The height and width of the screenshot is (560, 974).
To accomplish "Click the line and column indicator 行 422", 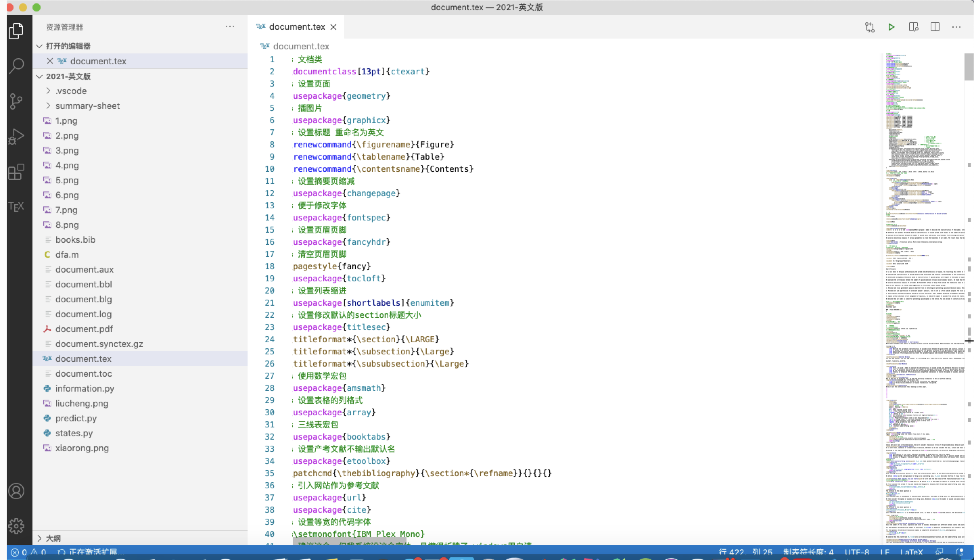I will (x=745, y=552).
